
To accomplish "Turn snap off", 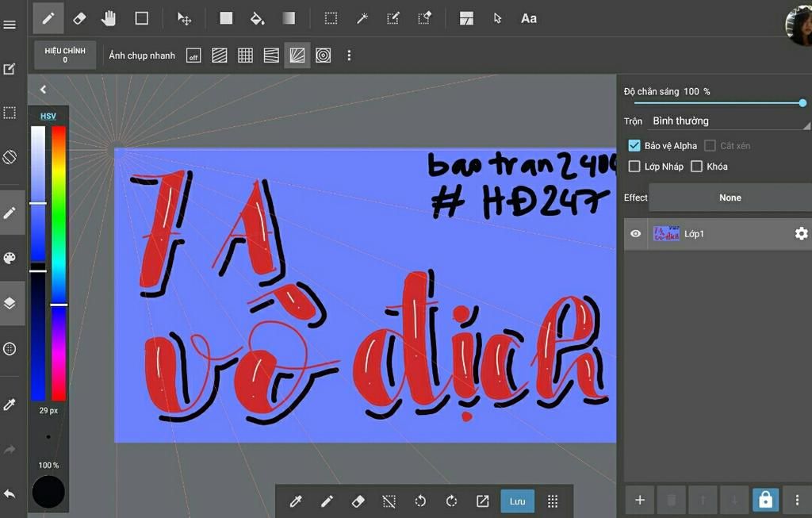I will pos(193,56).
